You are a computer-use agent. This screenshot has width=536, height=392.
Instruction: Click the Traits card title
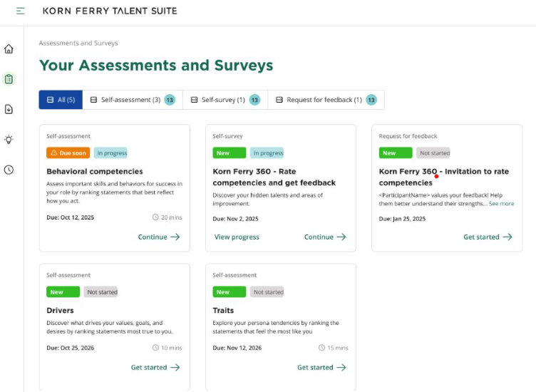[x=223, y=310]
